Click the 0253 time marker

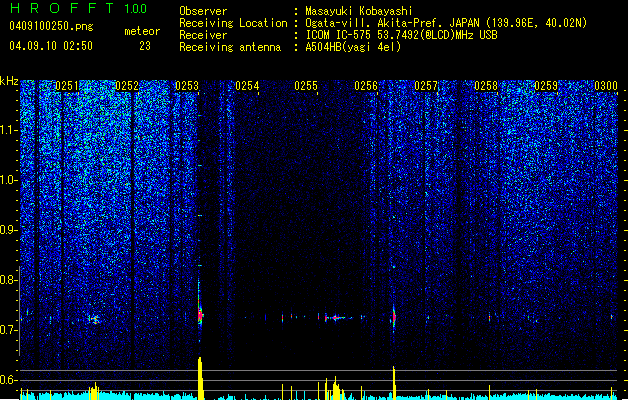pyautogui.click(x=187, y=86)
